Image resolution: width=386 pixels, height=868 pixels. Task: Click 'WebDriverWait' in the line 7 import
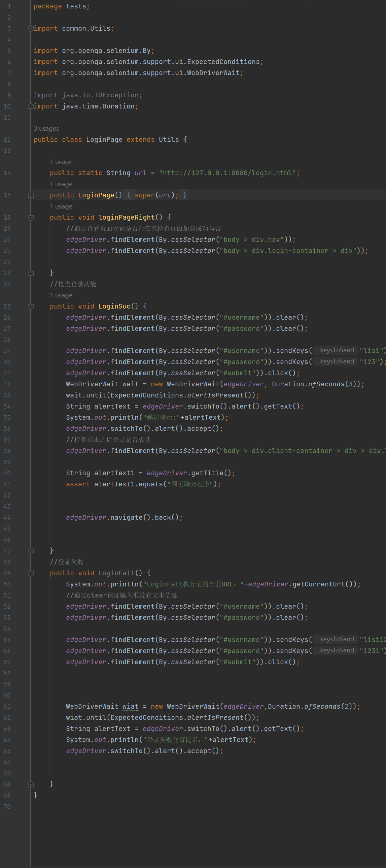click(213, 73)
